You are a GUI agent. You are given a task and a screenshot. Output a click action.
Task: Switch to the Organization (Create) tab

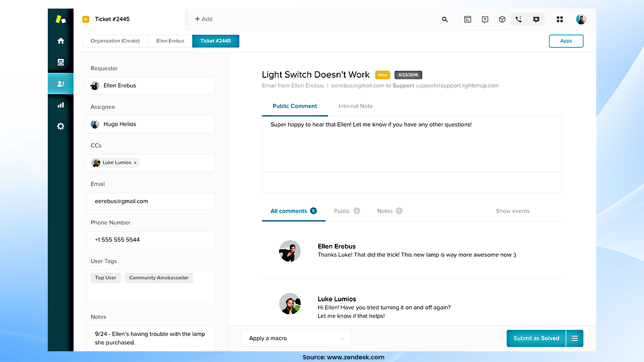(x=115, y=41)
